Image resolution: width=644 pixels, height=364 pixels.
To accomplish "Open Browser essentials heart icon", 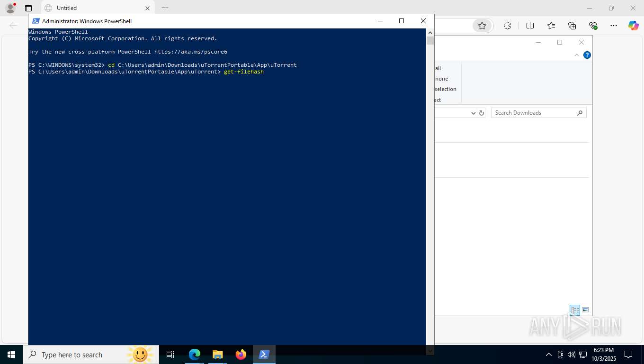I will coord(593,26).
